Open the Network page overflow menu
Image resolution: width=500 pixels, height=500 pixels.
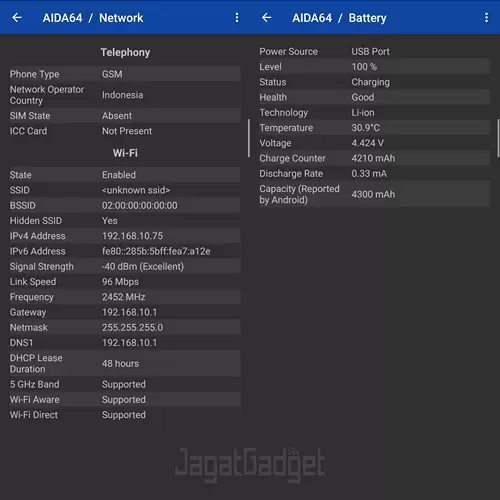click(237, 18)
